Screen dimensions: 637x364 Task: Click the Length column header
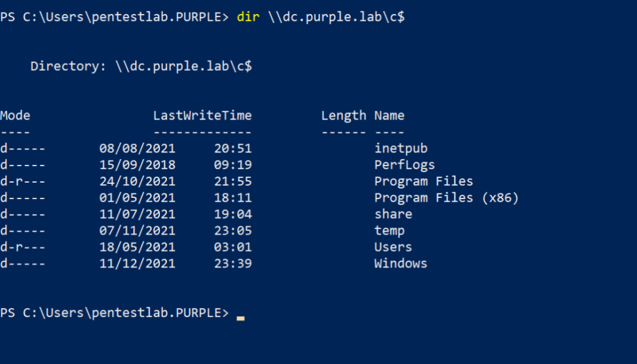pyautogui.click(x=343, y=116)
